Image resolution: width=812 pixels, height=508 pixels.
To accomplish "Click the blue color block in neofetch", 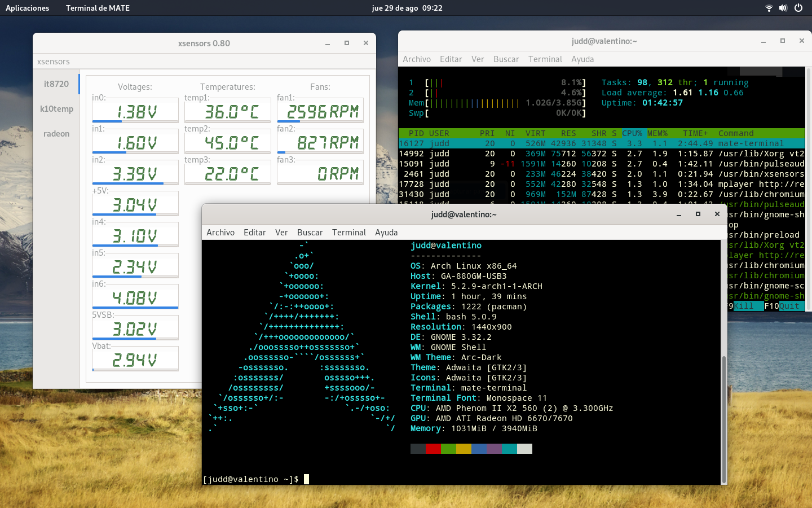I will (479, 449).
